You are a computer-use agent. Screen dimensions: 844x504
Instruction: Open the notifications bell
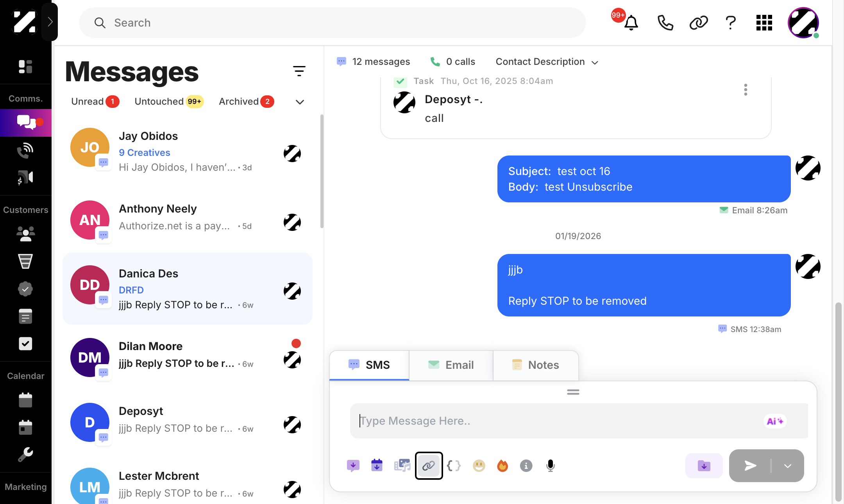click(631, 23)
